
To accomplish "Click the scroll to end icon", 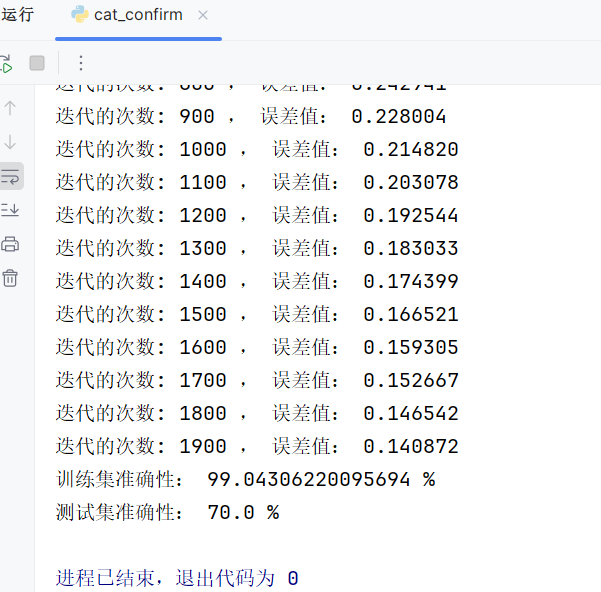I will pos(10,210).
